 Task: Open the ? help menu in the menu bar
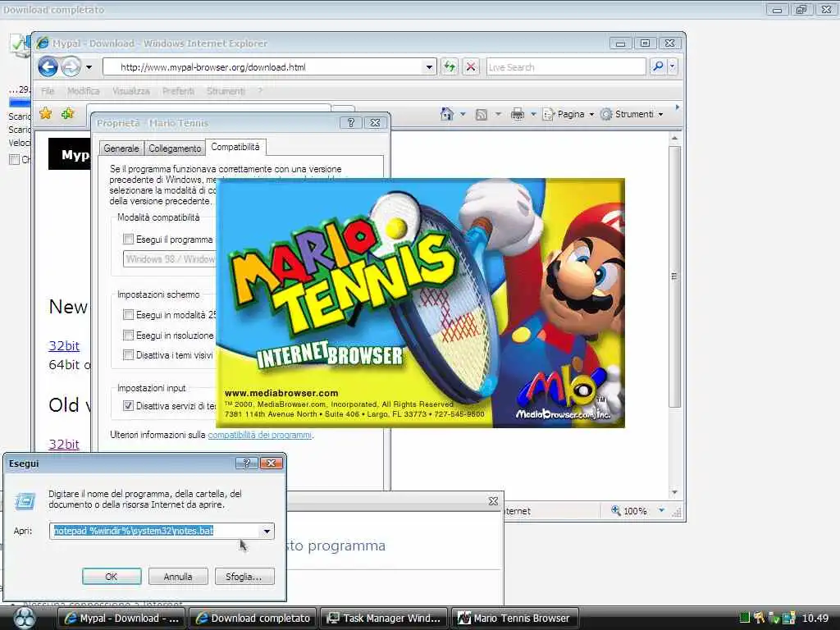click(x=260, y=91)
